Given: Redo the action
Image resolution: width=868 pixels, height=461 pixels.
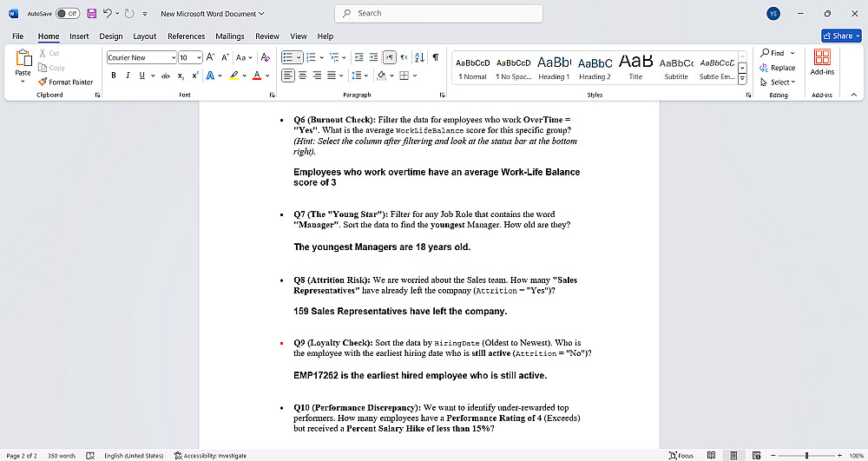Looking at the screenshot, I should tap(129, 13).
